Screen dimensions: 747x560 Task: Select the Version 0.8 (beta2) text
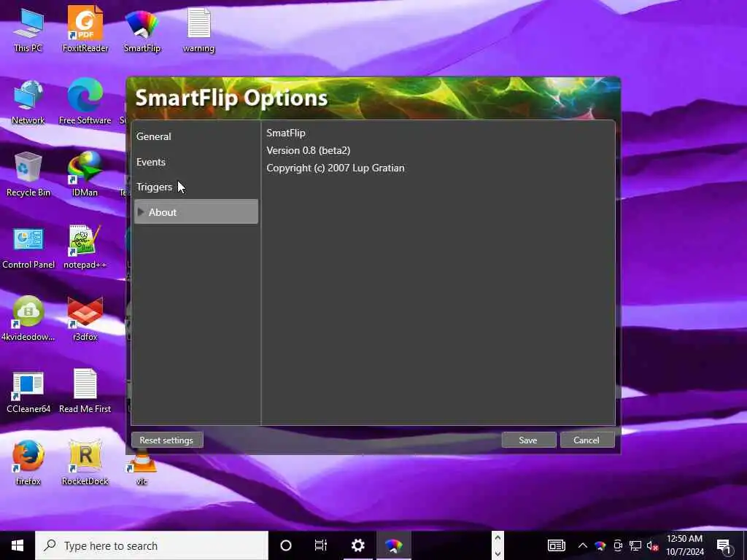pos(309,150)
